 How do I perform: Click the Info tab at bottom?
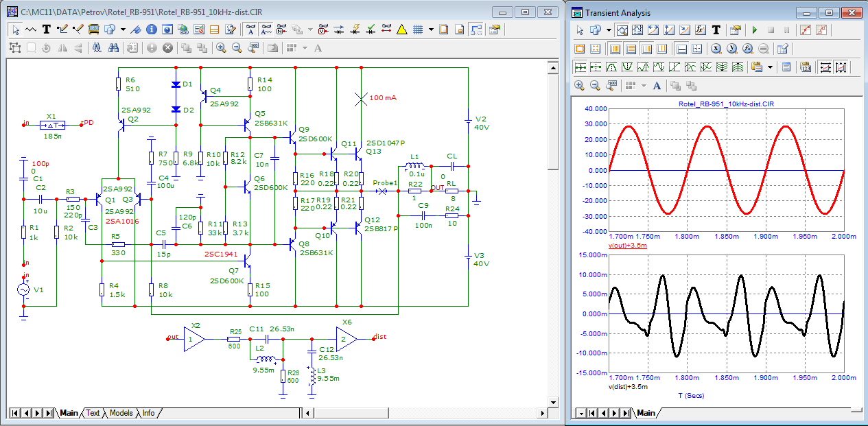[148, 413]
